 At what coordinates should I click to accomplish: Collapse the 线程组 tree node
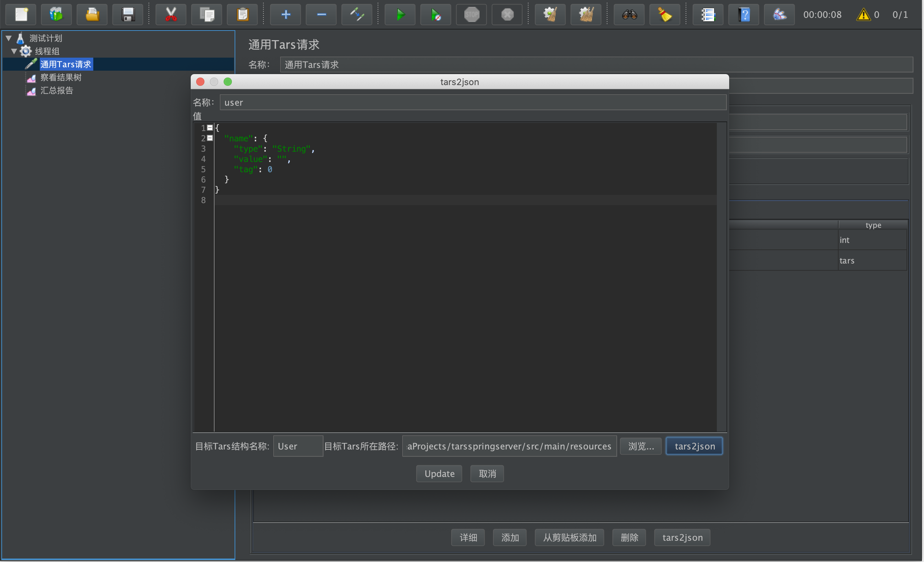pyautogui.click(x=14, y=51)
